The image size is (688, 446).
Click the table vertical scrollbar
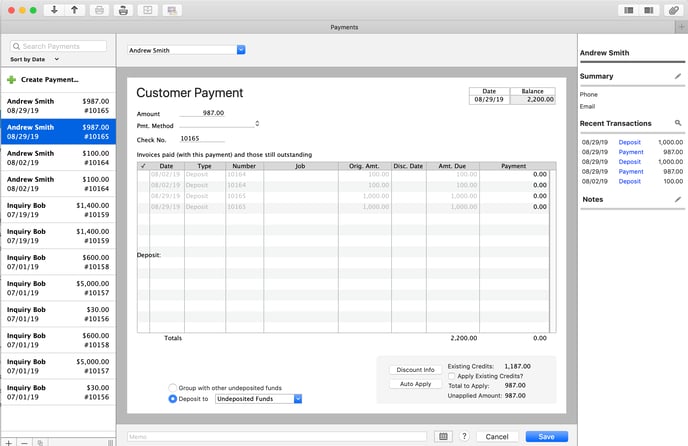tap(553, 251)
